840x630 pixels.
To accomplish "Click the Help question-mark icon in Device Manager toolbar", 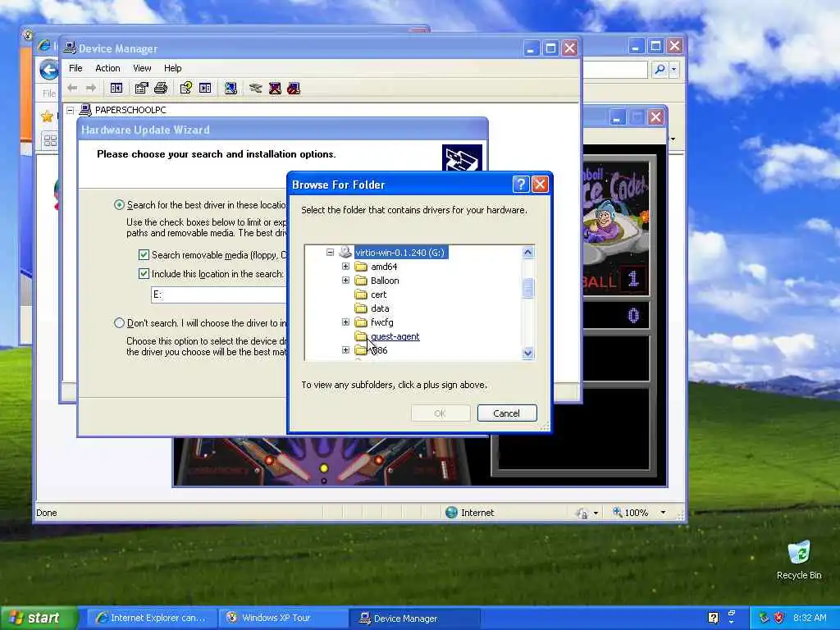I will 186,88.
